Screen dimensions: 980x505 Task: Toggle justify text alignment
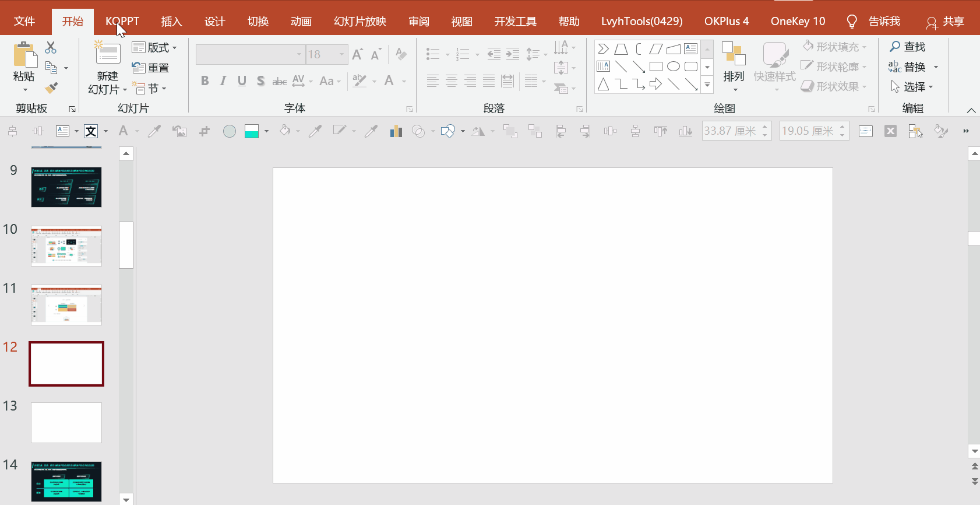pyautogui.click(x=489, y=81)
